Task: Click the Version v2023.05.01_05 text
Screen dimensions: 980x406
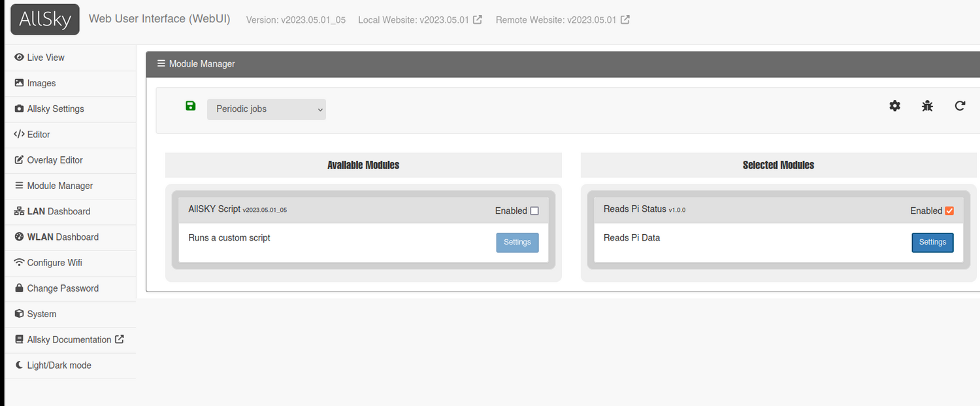Action: pos(296,20)
